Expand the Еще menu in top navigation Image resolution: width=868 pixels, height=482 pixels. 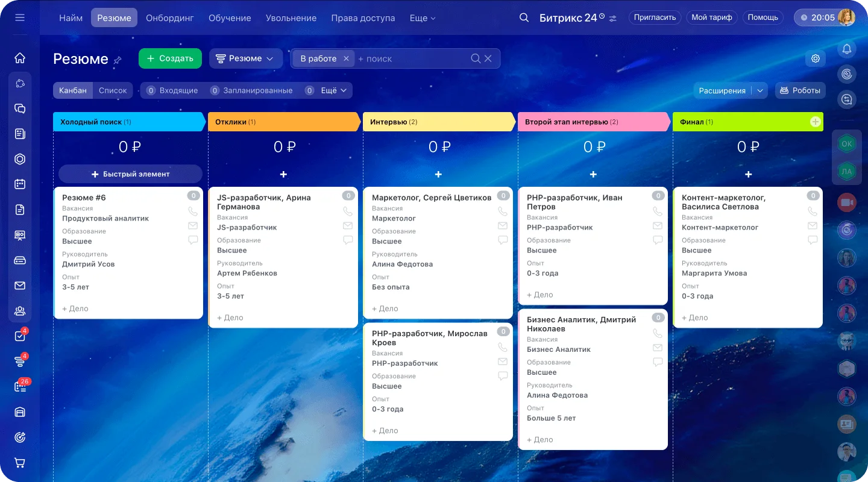[422, 18]
